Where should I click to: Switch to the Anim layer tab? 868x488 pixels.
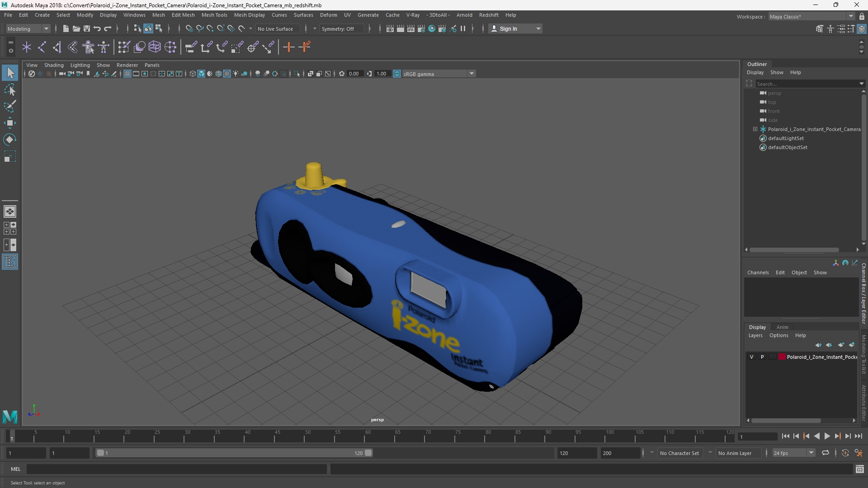click(x=782, y=327)
